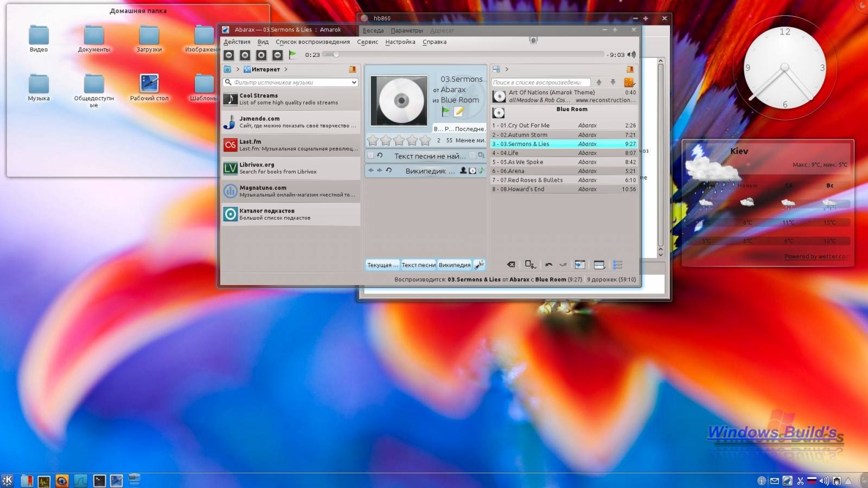Viewport: 868px width, 488px height.
Task: Clear the playlist with the clear icon
Action: (511, 265)
